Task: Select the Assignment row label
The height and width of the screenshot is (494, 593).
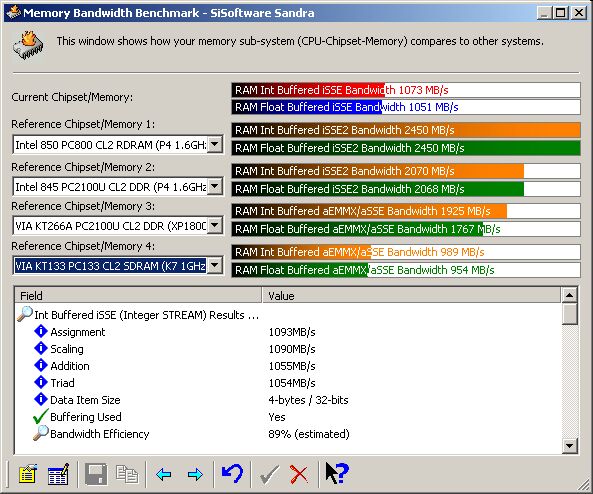Action: coord(78,332)
